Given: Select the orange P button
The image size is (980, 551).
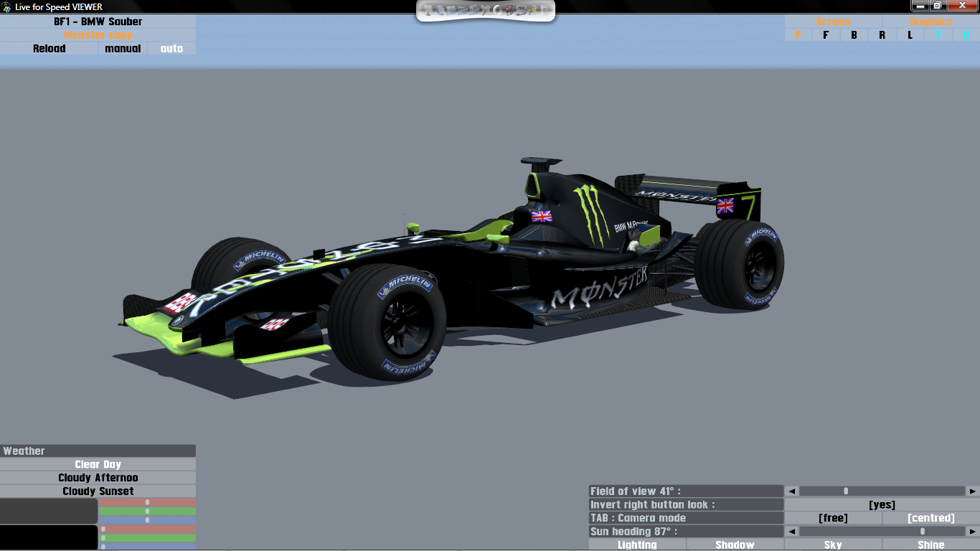Looking at the screenshot, I should point(798,35).
